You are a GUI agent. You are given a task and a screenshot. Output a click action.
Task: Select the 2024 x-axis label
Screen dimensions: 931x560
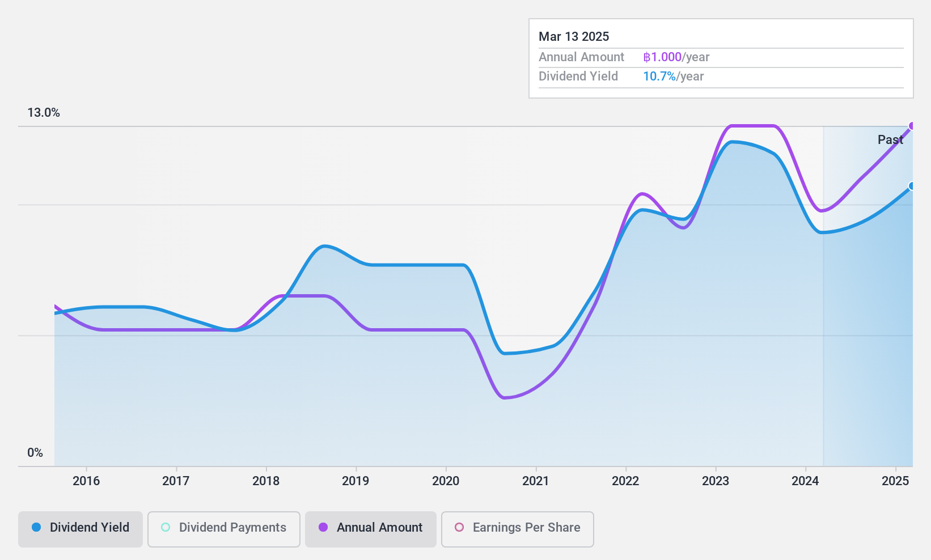(805, 481)
